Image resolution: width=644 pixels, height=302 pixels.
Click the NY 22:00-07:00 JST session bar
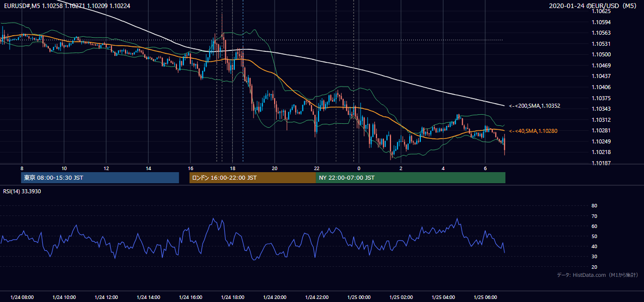[411, 178]
